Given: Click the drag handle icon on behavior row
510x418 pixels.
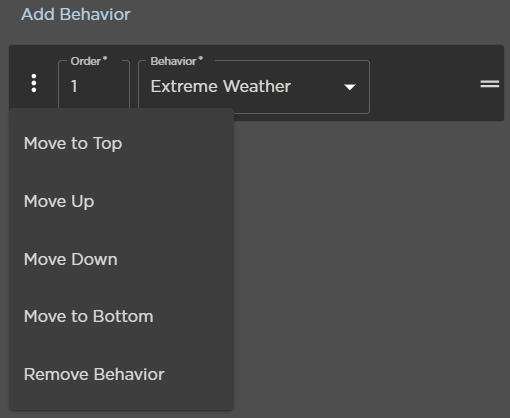Looking at the screenshot, I should (x=490, y=84).
